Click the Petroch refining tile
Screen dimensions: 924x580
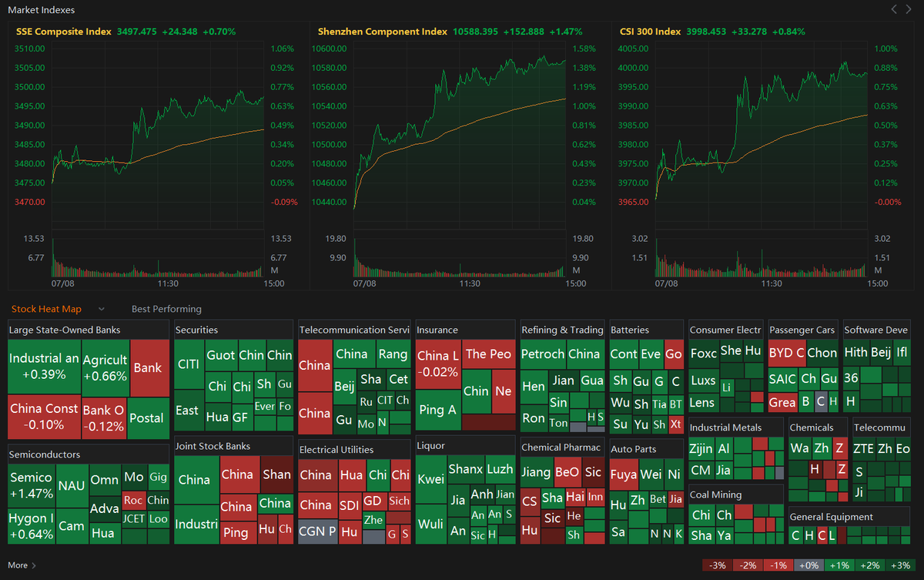pos(543,354)
